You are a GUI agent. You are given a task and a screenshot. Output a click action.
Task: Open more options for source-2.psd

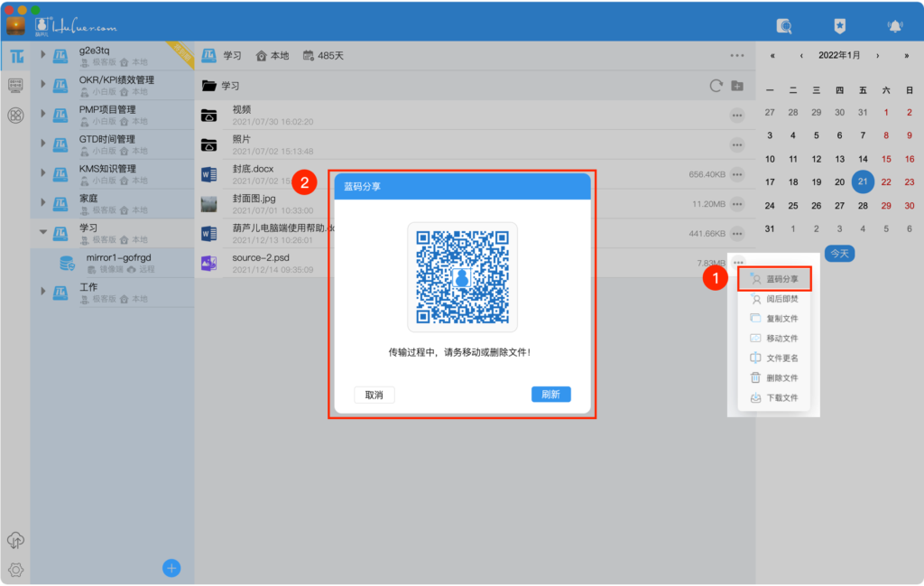point(738,263)
